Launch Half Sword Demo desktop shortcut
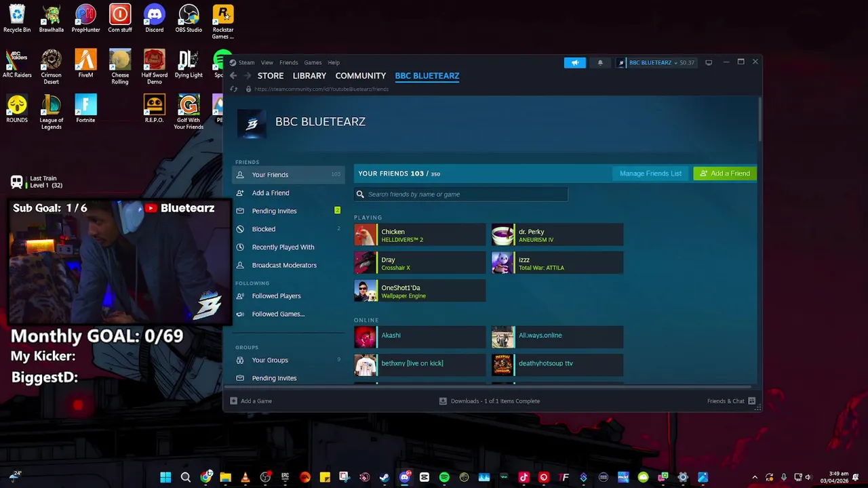This screenshot has width=868, height=488. 155,66
